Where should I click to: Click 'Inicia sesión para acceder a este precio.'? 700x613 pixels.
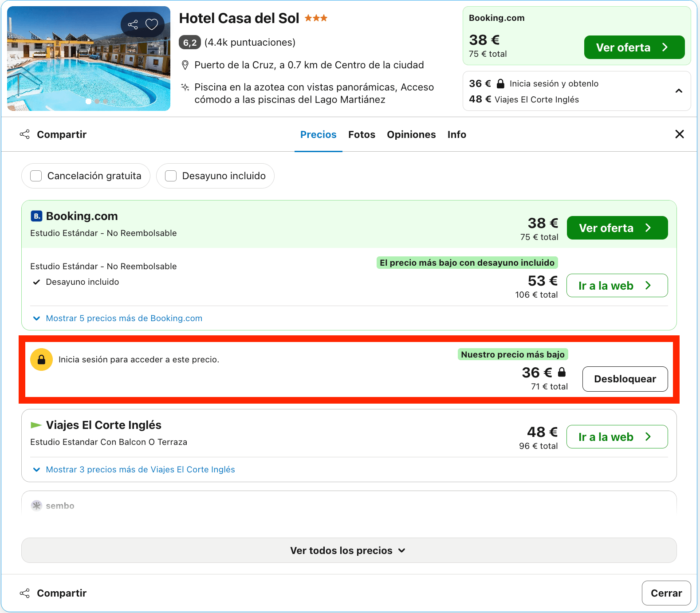click(x=139, y=359)
